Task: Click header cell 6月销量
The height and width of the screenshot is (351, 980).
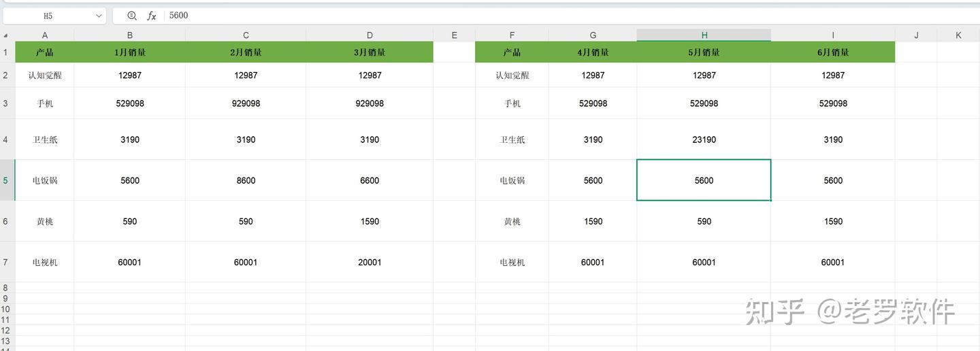Action: tap(833, 52)
